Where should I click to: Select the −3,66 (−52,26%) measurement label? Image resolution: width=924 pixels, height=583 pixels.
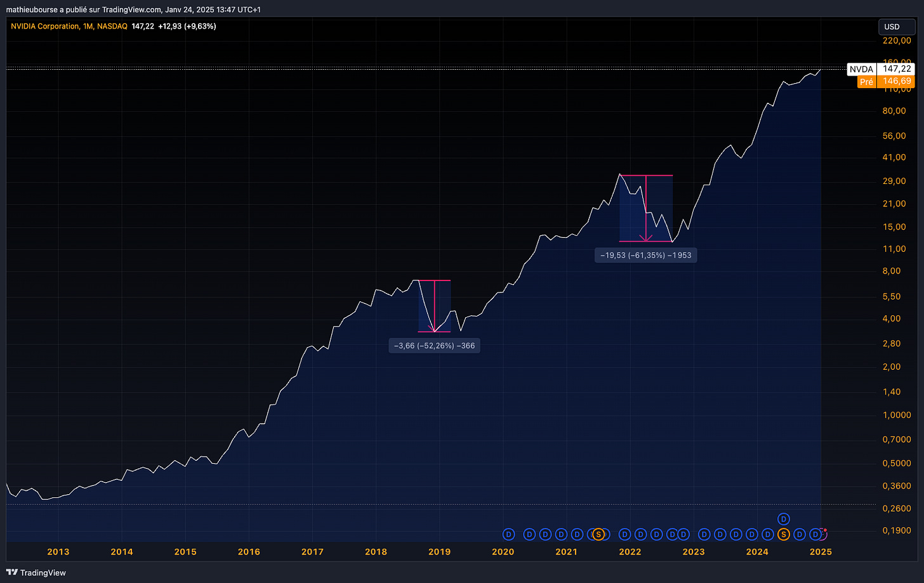coord(434,346)
